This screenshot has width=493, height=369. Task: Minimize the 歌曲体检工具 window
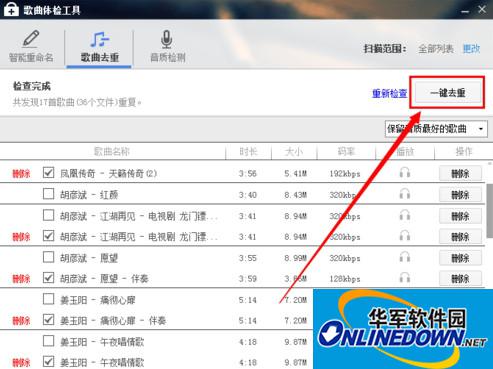[x=465, y=11]
